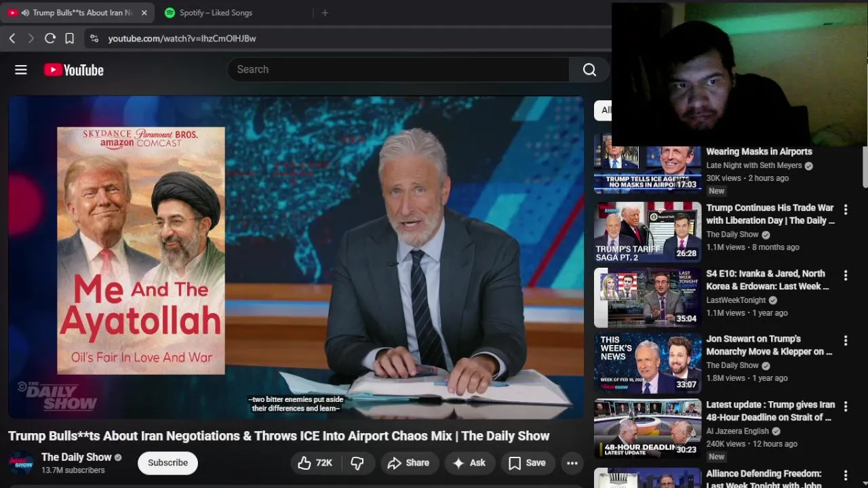Open options for Trump Continues His Trade War
Screen dimensions: 868x488
[x=846, y=209]
